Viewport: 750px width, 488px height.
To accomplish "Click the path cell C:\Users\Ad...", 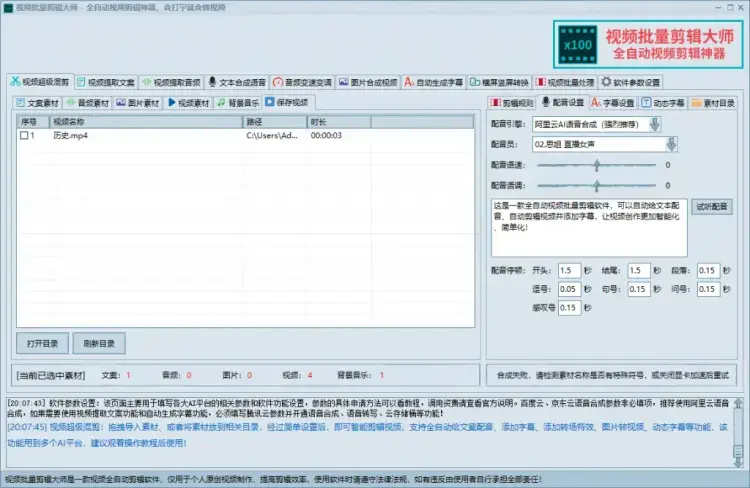I will point(272,135).
